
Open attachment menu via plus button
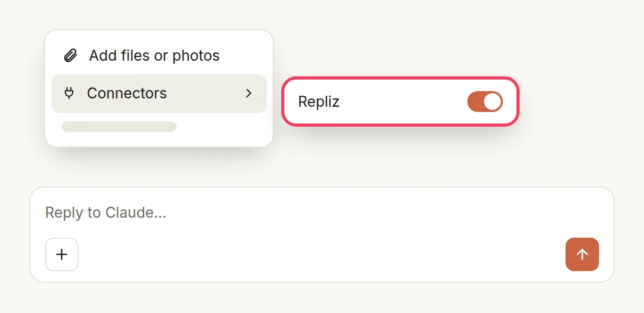(x=62, y=254)
